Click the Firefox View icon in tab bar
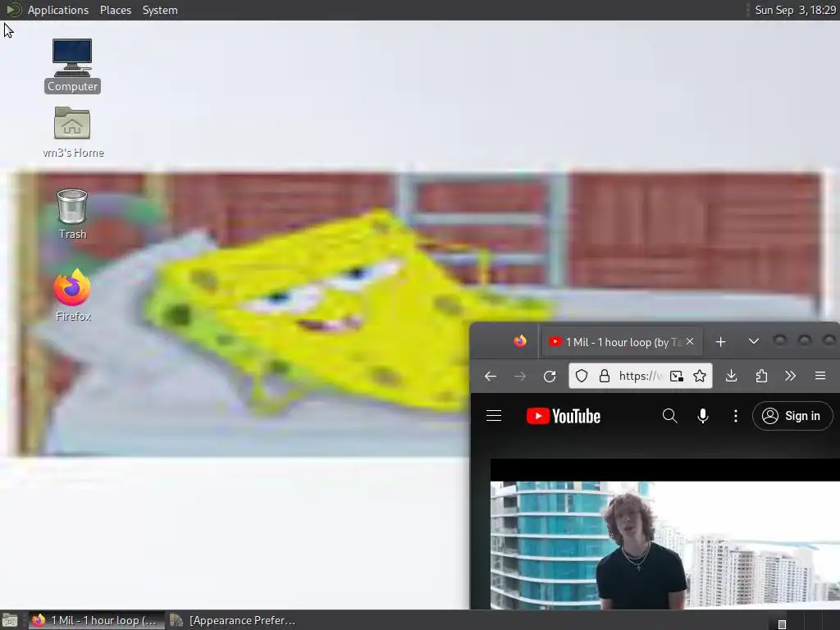This screenshot has height=630, width=840. pos(519,342)
